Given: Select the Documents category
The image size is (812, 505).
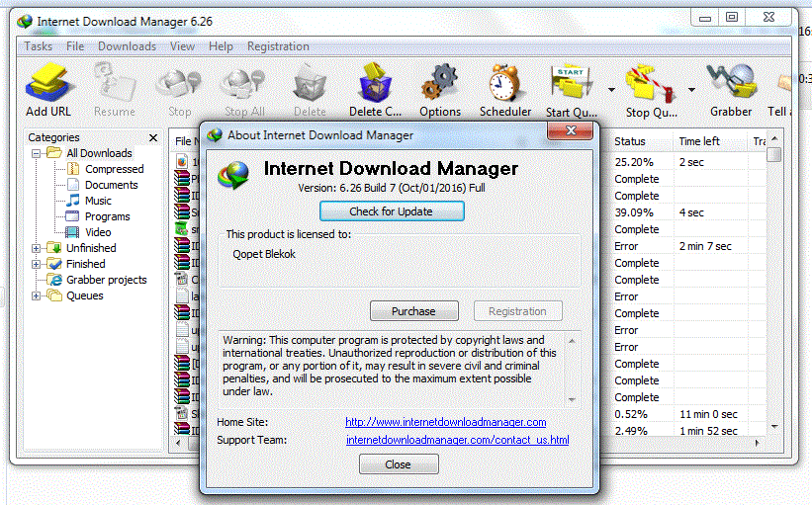Looking at the screenshot, I should [112, 185].
